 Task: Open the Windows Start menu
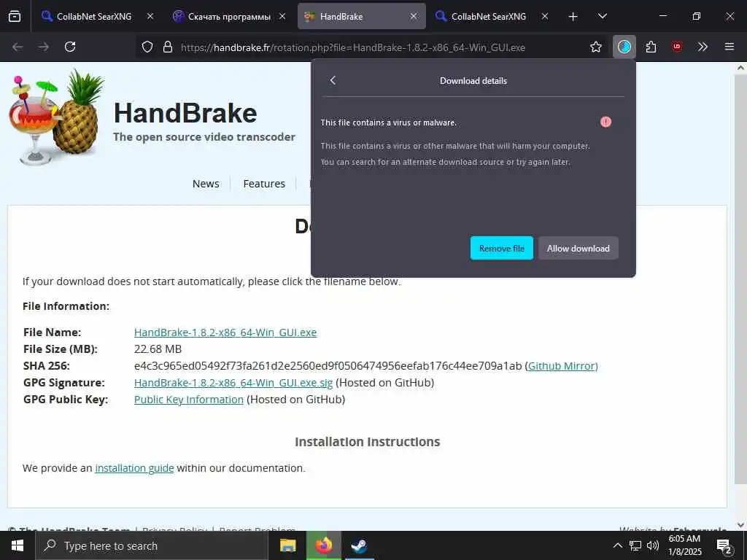[18, 545]
